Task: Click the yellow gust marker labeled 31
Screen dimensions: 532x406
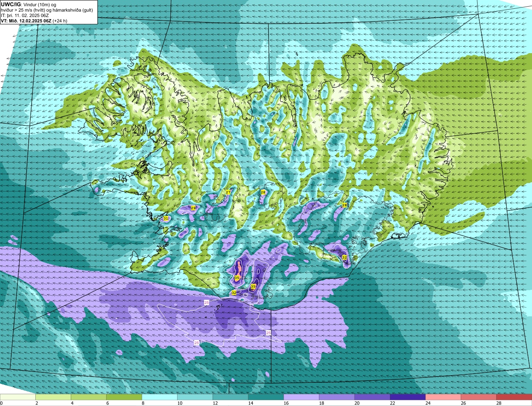Action: (x=166, y=218)
